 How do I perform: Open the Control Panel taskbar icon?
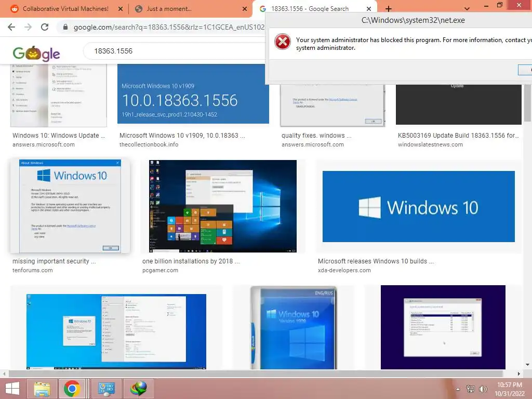[x=106, y=389]
